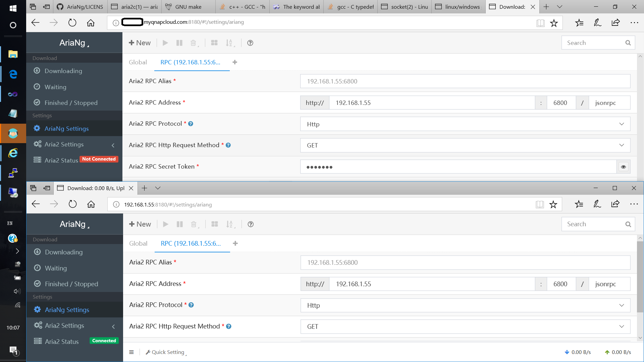The width and height of the screenshot is (644, 362).
Task: Open the trash delete icon in toolbar
Action: tap(194, 43)
